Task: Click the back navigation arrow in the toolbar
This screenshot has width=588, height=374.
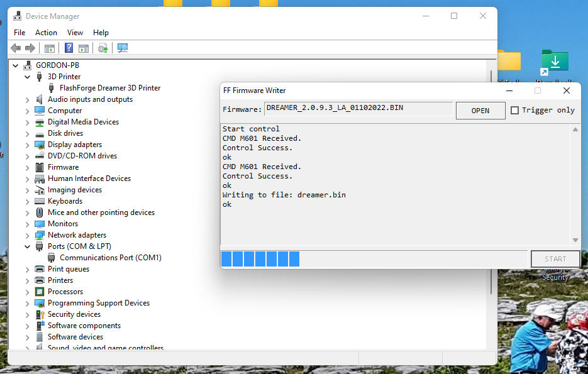Action: tap(15, 48)
